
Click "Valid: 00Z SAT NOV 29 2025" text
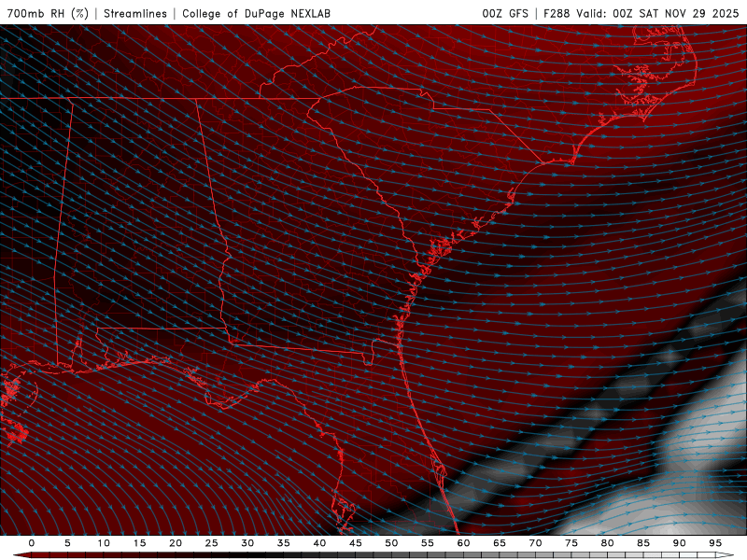(657, 13)
